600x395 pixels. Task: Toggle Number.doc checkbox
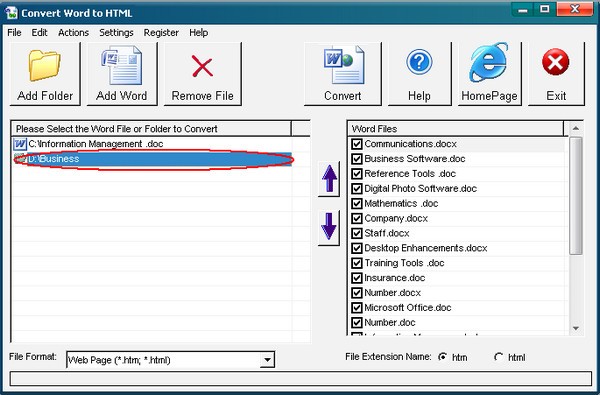pos(357,323)
